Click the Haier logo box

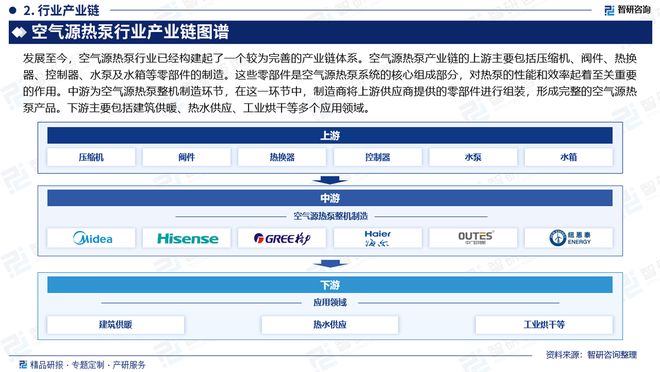tap(378, 238)
